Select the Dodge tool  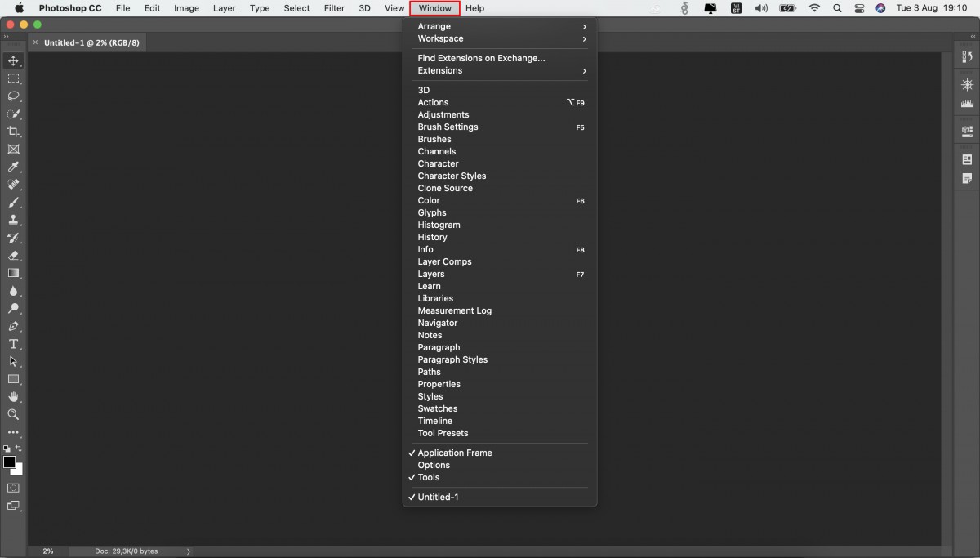click(x=13, y=309)
